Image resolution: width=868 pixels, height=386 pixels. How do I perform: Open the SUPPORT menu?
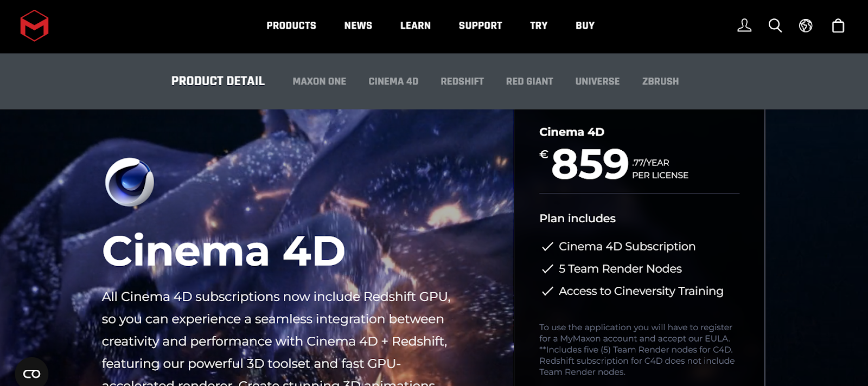tap(480, 25)
